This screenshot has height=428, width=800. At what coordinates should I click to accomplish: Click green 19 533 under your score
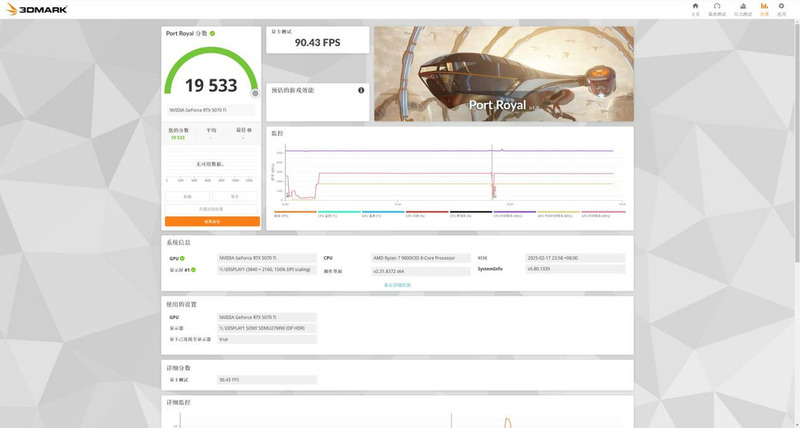178,138
